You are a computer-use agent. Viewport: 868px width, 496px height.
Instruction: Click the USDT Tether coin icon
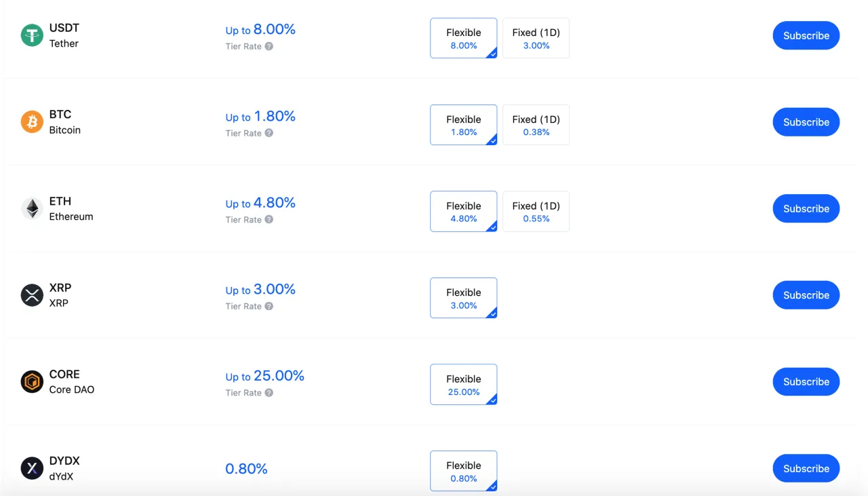coord(32,35)
